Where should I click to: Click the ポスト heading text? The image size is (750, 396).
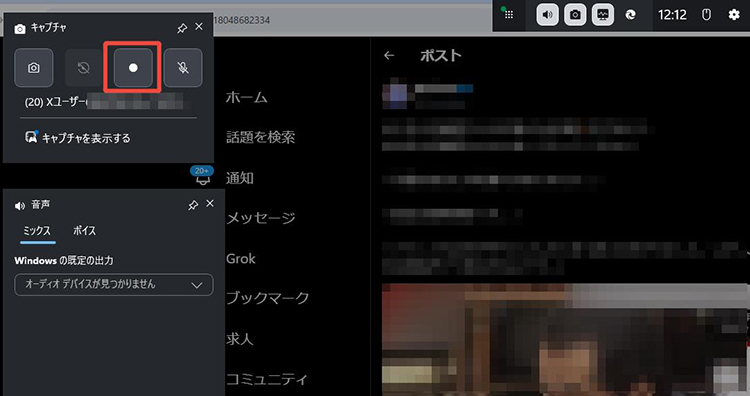441,55
